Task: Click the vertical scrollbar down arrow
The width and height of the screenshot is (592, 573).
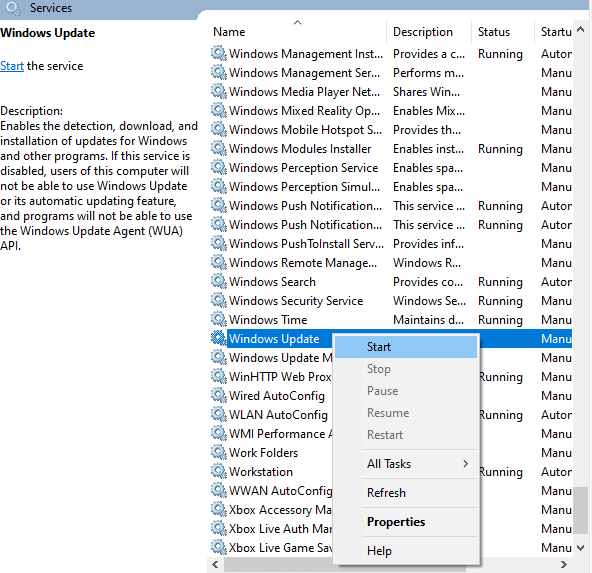Action: click(581, 547)
